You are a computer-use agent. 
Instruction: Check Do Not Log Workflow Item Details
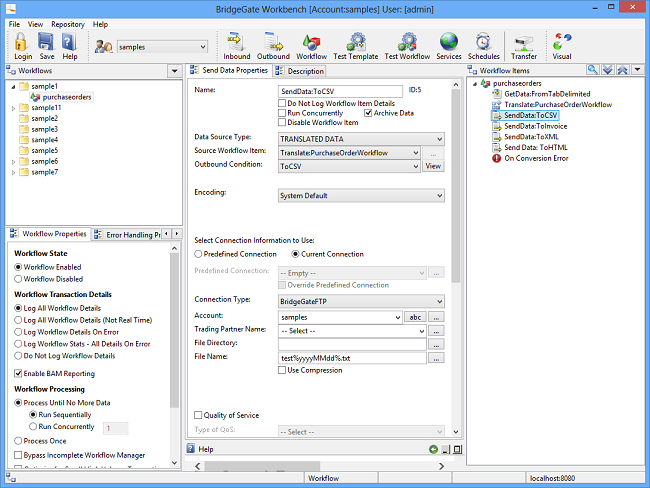click(282, 103)
